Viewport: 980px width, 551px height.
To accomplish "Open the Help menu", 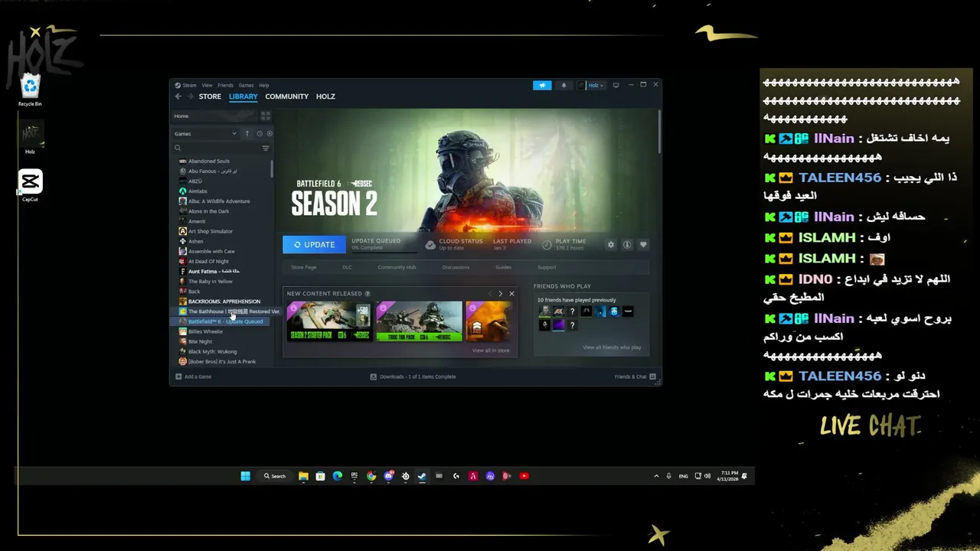I will tap(263, 86).
